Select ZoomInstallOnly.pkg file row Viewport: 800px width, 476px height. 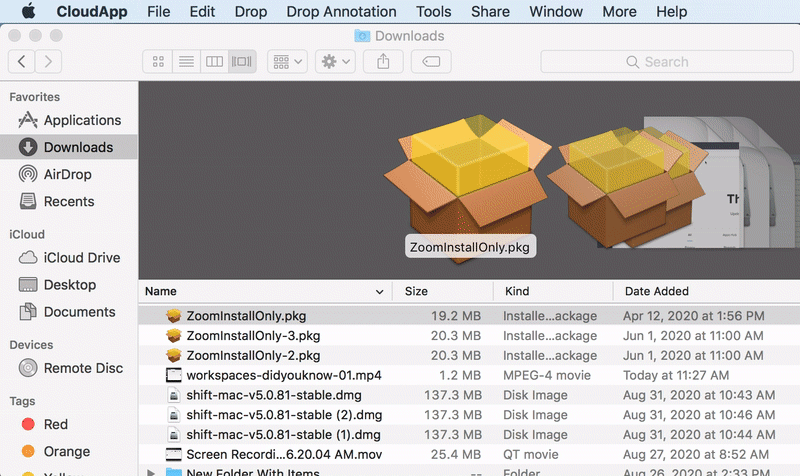(469, 316)
